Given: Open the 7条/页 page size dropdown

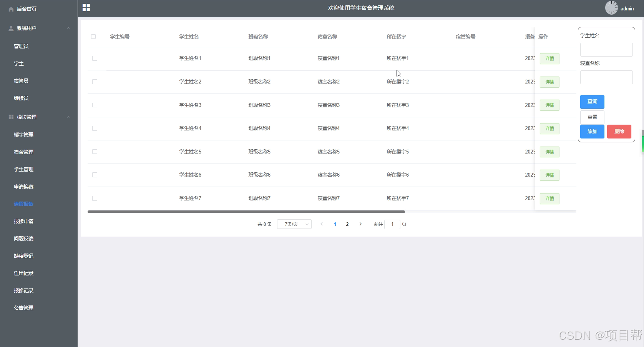Looking at the screenshot, I should click(294, 224).
